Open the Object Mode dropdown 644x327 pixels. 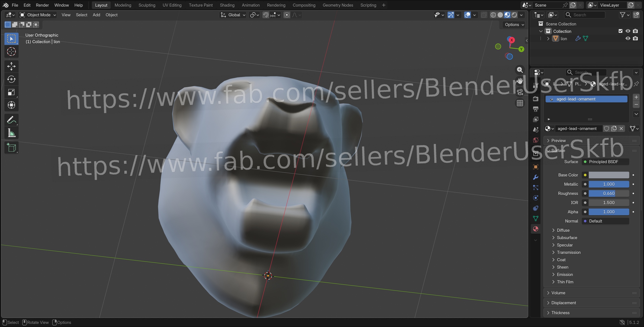tap(38, 15)
